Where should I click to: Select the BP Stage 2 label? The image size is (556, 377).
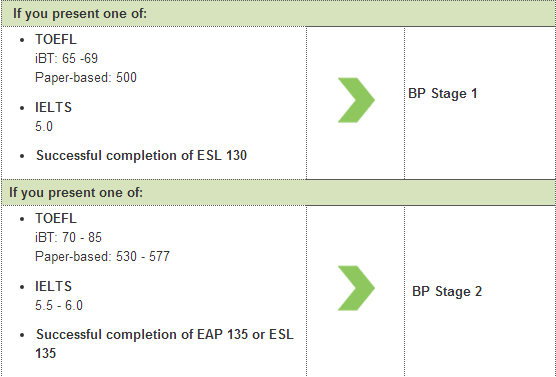pos(447,292)
